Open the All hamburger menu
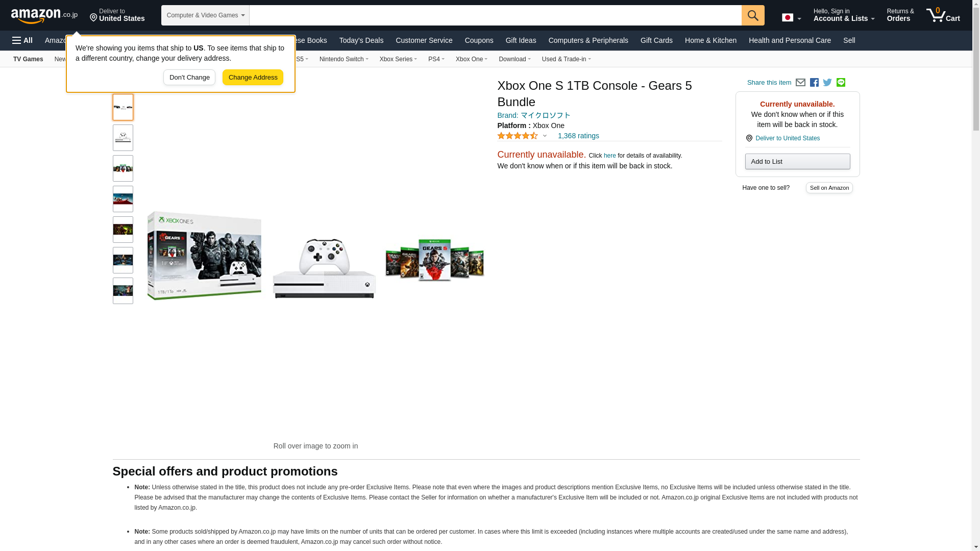Viewport: 980px width, 551px height. tap(22, 40)
